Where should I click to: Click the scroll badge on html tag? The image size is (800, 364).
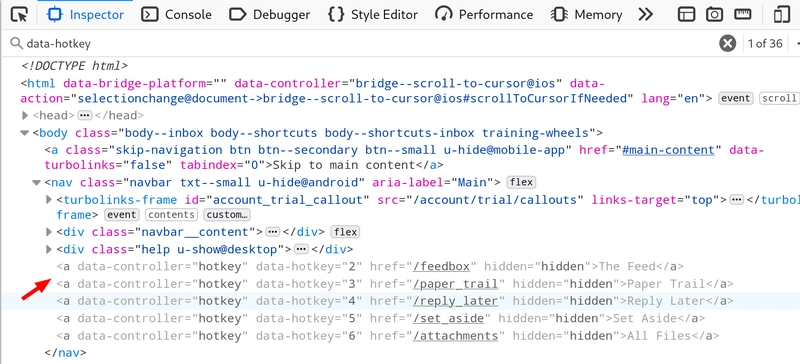click(x=779, y=99)
